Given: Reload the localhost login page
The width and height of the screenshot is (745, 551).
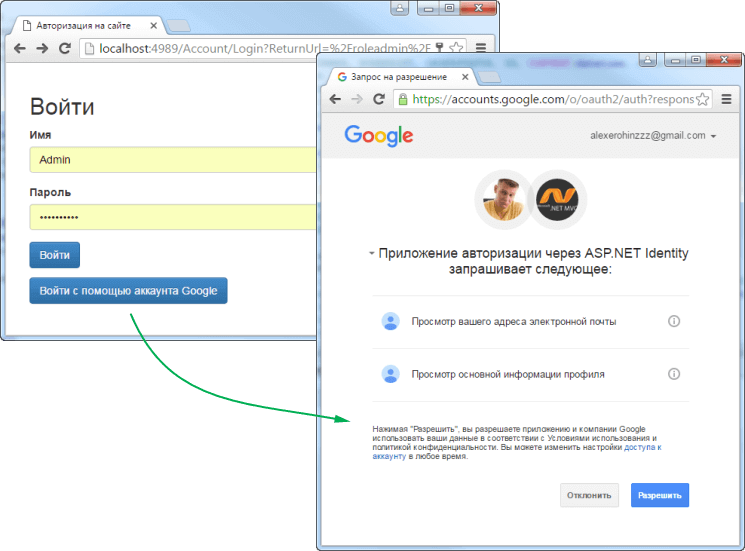Looking at the screenshot, I should click(65, 48).
